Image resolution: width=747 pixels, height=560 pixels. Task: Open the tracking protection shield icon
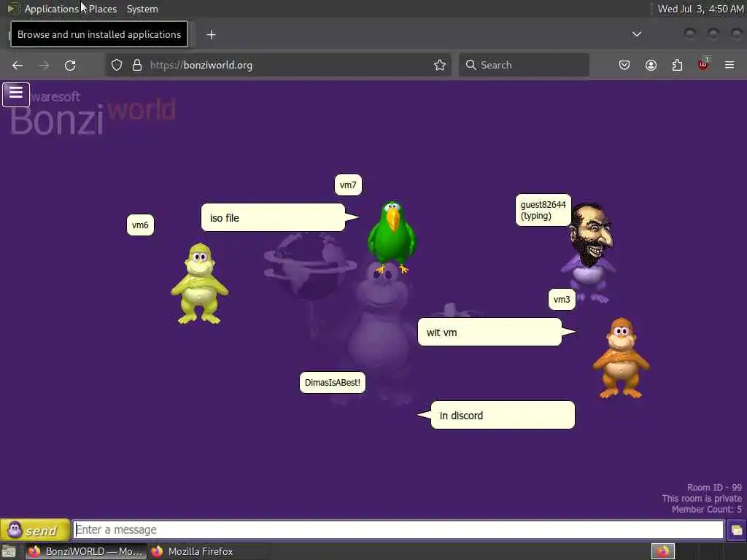[x=117, y=65]
